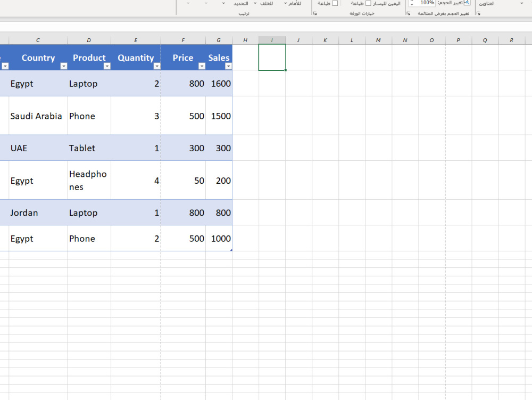Select the Saudi Arabia cell
The image size is (532, 400).
38,116
